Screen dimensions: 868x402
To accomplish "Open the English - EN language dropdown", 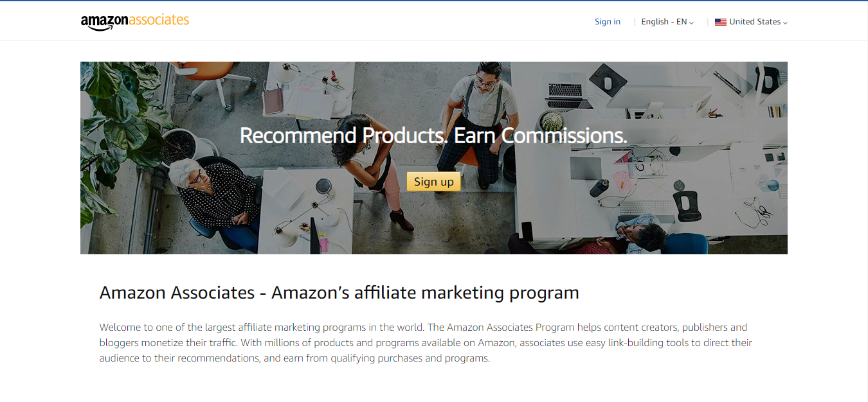I will click(667, 22).
